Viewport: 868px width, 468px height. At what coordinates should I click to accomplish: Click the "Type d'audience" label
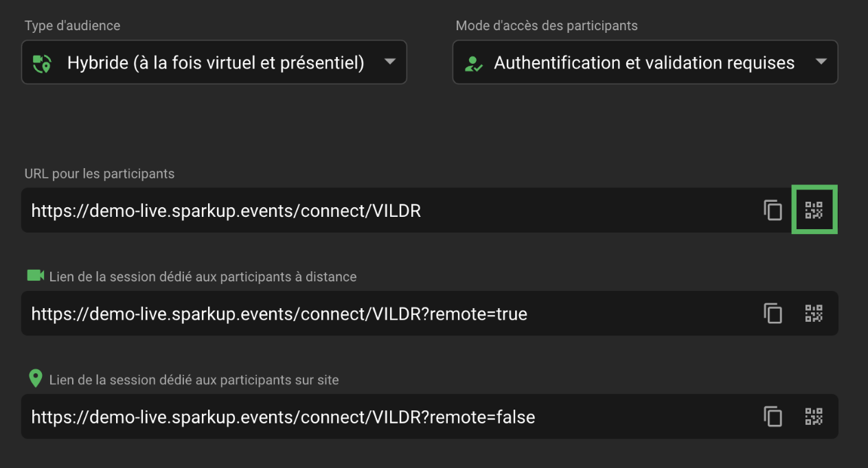pos(72,26)
